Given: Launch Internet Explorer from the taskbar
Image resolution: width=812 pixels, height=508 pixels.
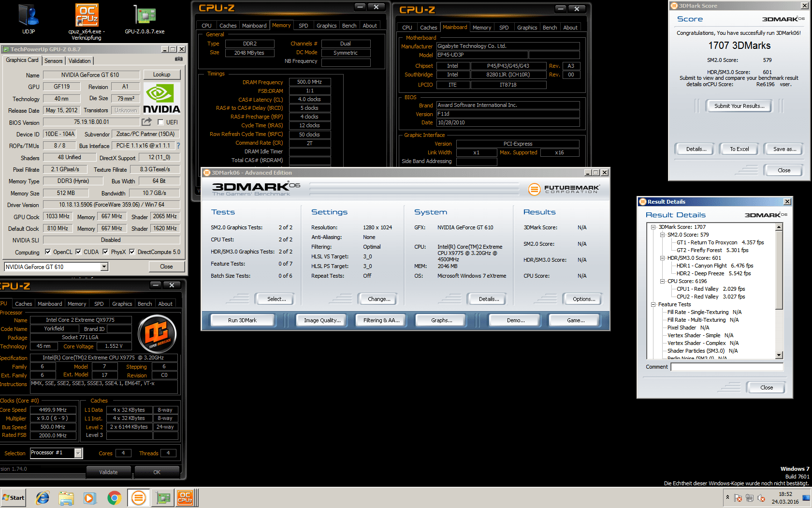Looking at the screenshot, I should (x=43, y=497).
